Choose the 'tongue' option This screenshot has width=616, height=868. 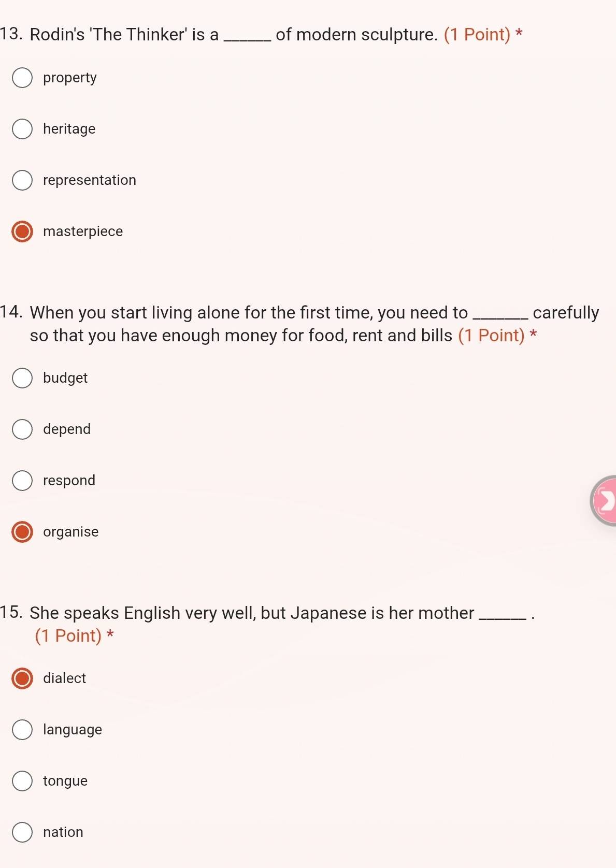(x=22, y=781)
